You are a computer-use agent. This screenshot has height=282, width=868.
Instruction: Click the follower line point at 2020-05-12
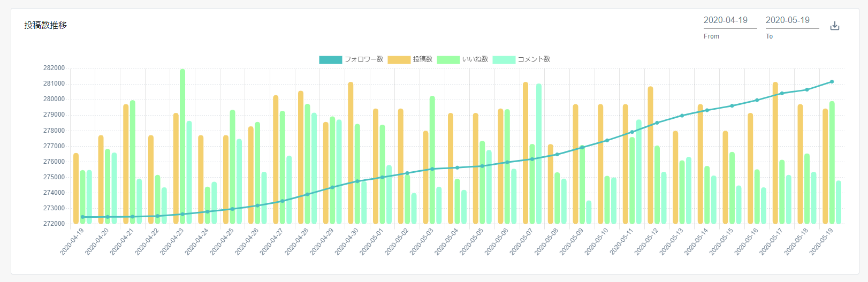coord(657,123)
